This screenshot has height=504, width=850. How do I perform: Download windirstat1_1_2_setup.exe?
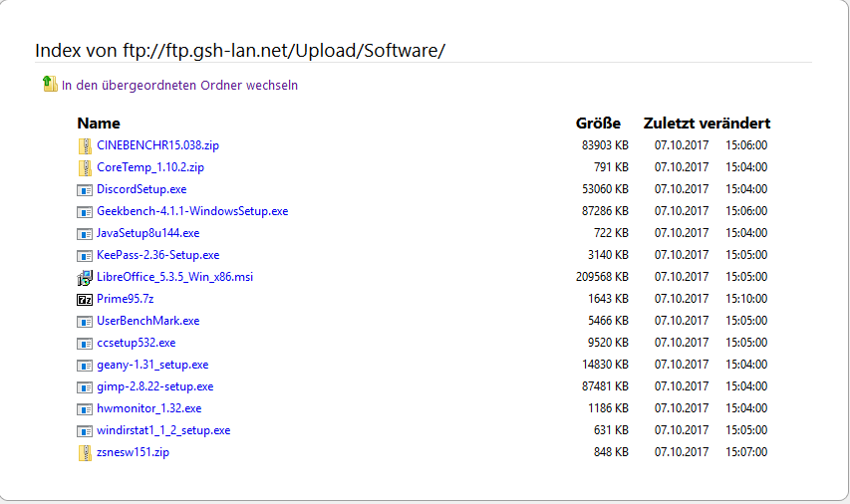[163, 430]
